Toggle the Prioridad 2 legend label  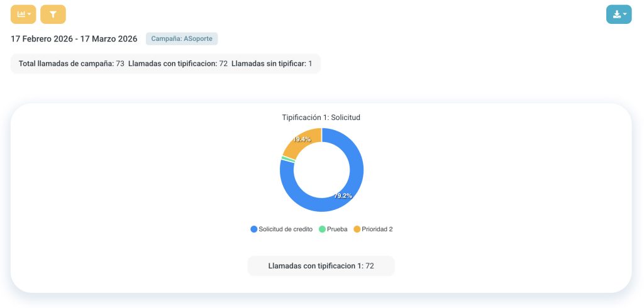pyautogui.click(x=377, y=229)
